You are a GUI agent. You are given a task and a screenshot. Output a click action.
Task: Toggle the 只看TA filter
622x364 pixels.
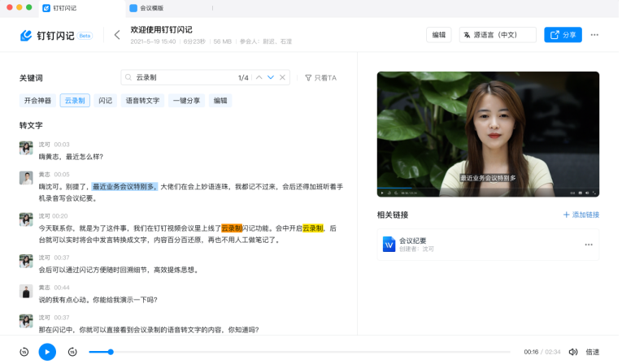point(320,78)
